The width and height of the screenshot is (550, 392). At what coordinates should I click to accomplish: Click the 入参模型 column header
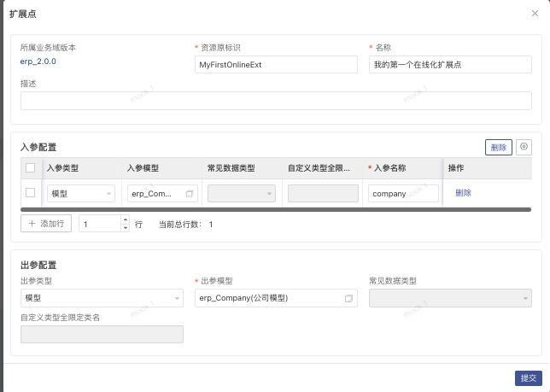[143, 168]
